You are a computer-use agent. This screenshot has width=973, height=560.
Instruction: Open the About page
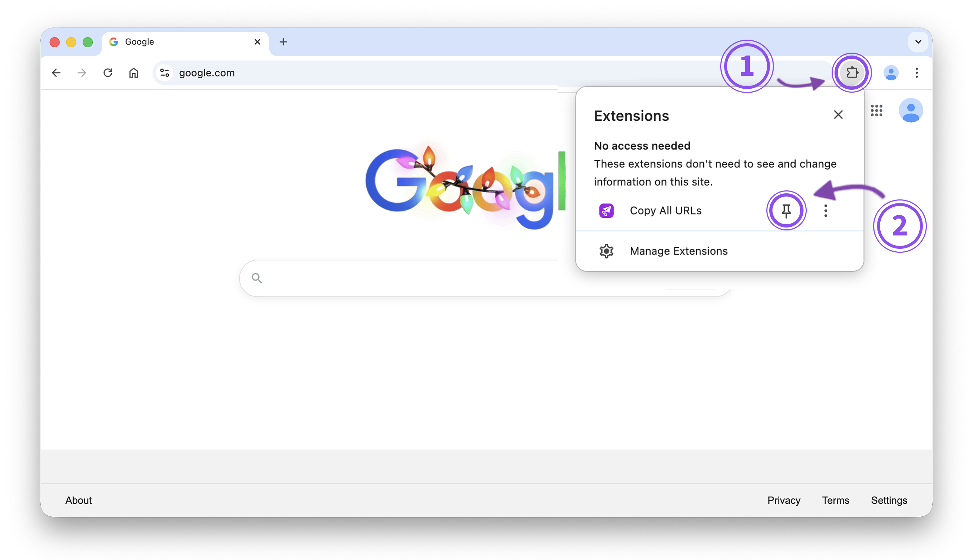tap(78, 501)
